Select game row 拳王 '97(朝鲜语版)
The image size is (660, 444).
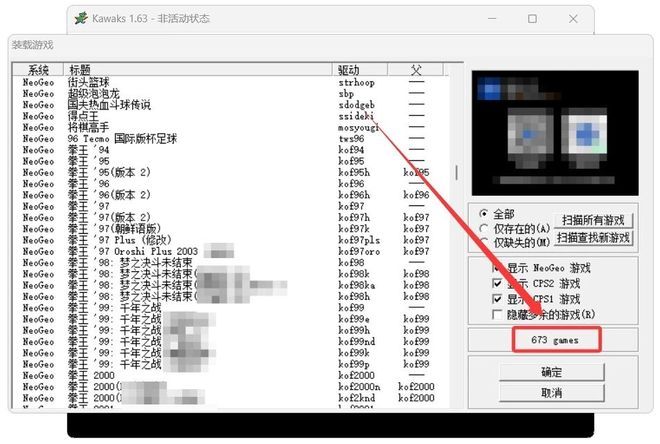[230, 229]
